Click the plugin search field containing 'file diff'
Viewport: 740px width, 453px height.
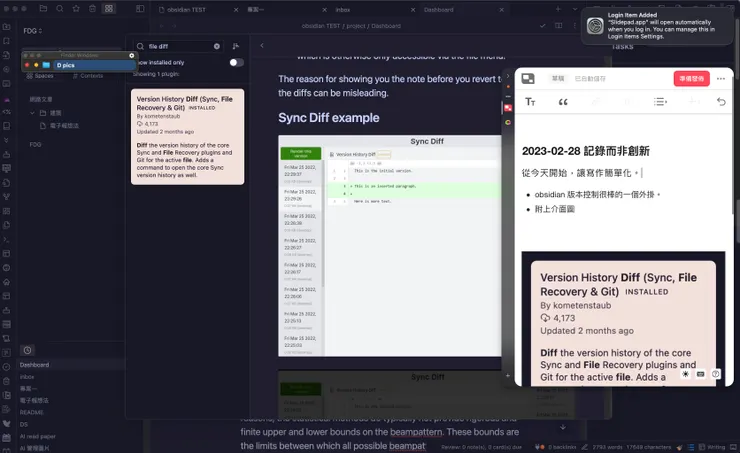(x=179, y=46)
